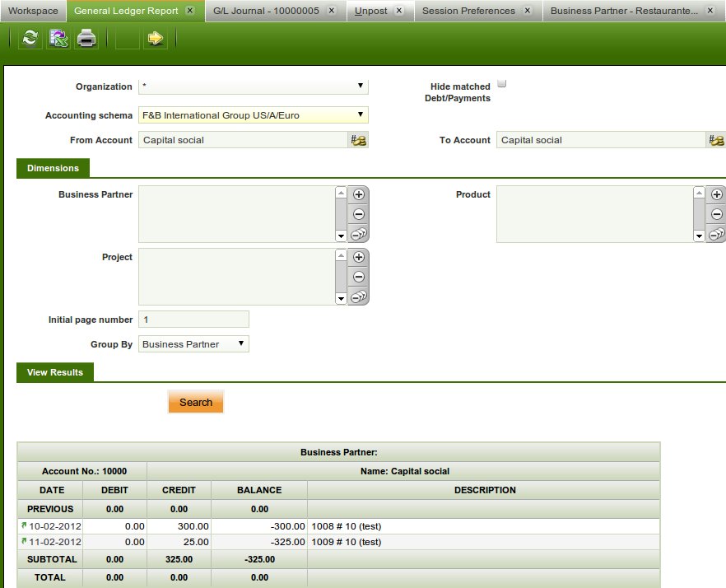This screenshot has width=726, height=588.
Task: Expand the Accounting schema dropdown
Action: click(253, 115)
